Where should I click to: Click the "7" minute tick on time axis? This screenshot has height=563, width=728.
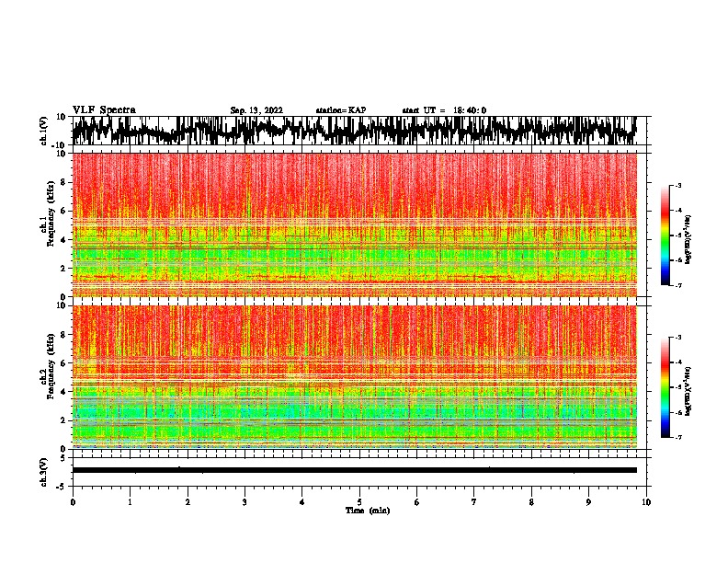click(474, 502)
